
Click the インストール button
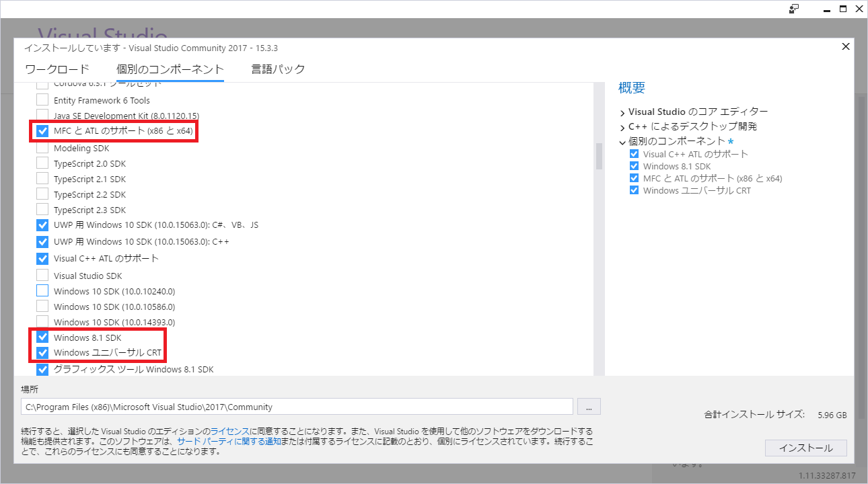[806, 448]
